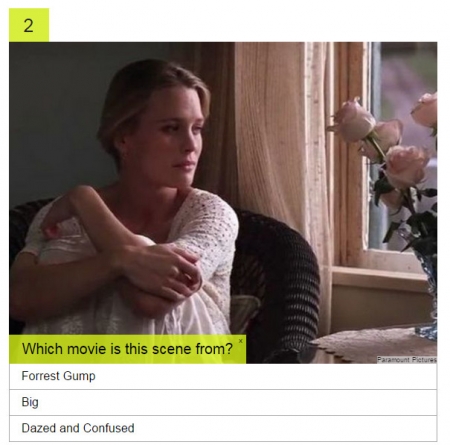Close the question banner with small x
The height and width of the screenshot is (445, 450).
[240, 341]
